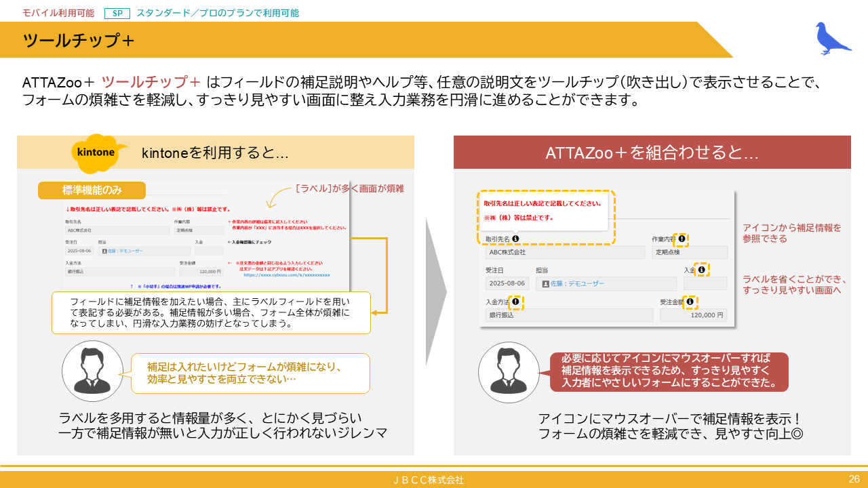
Task: Click user avatar under the ATTAZoo+ form
Action: (x=504, y=372)
